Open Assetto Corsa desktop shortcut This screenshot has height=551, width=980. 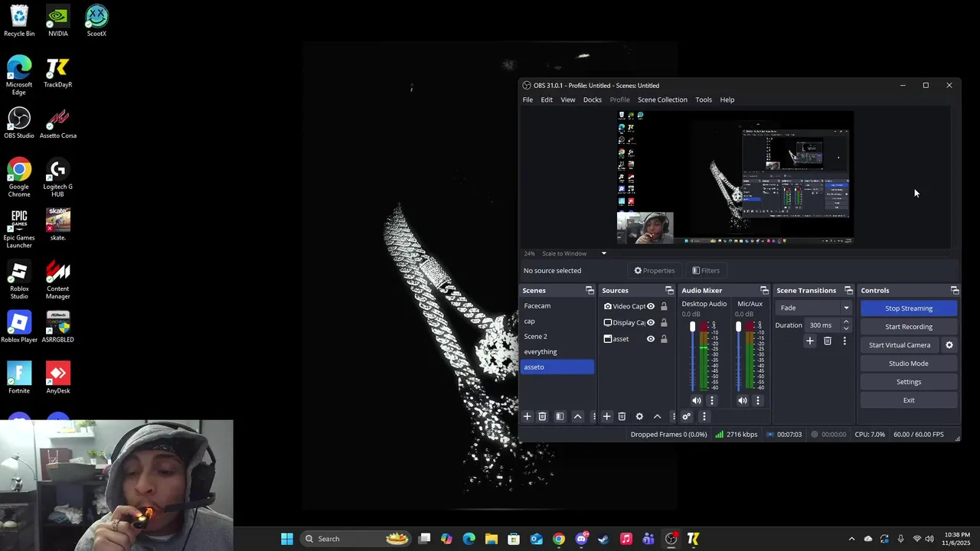58,124
